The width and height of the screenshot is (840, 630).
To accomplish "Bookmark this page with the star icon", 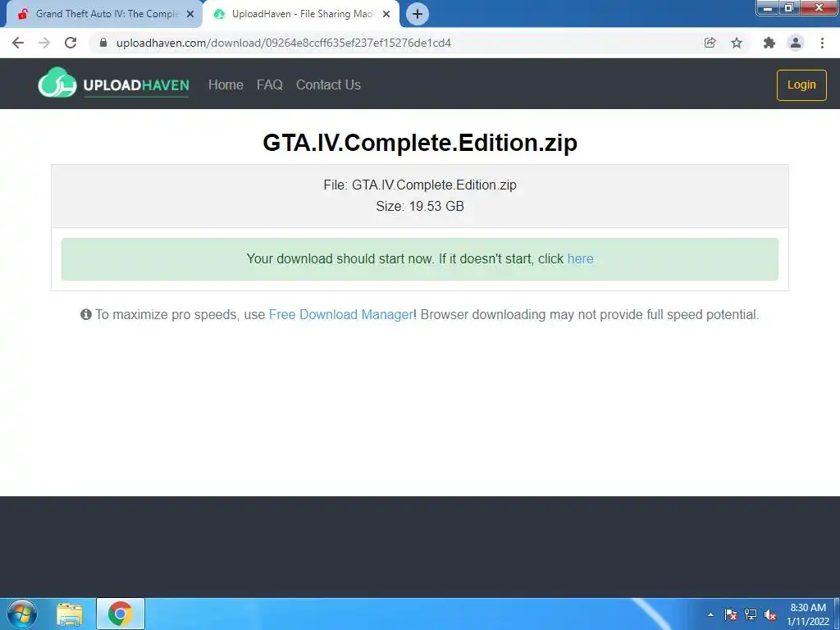I will click(737, 43).
